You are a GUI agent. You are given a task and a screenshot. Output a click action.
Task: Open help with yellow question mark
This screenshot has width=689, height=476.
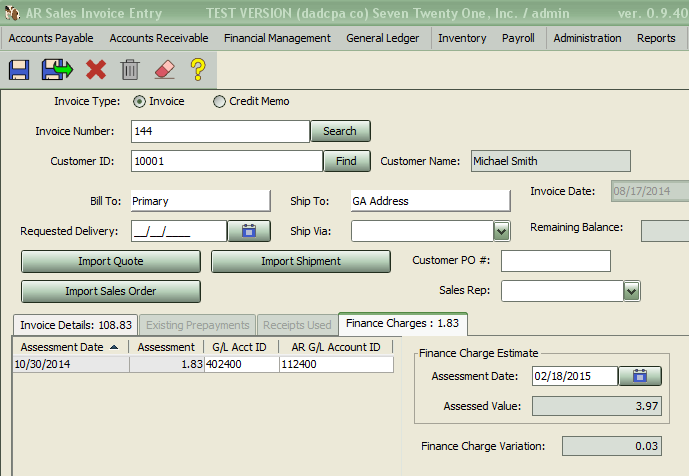198,69
